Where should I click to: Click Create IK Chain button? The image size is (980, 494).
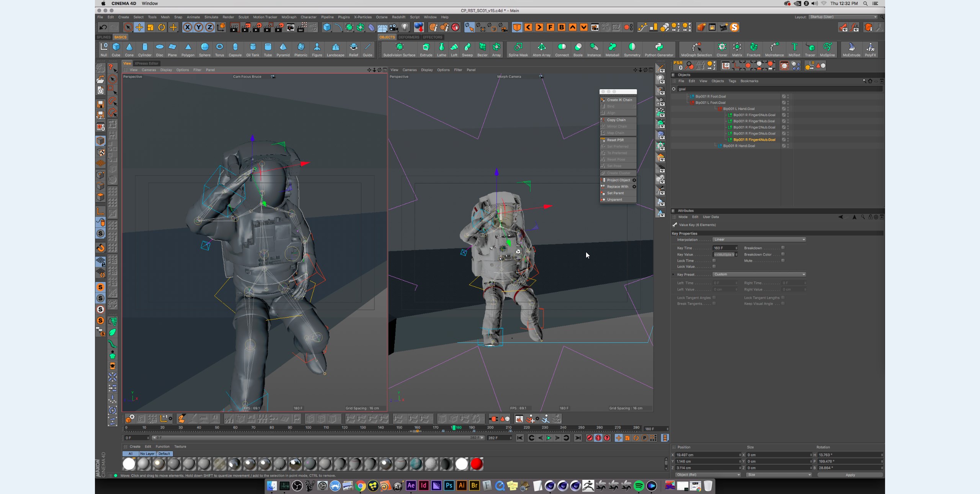[x=618, y=100]
